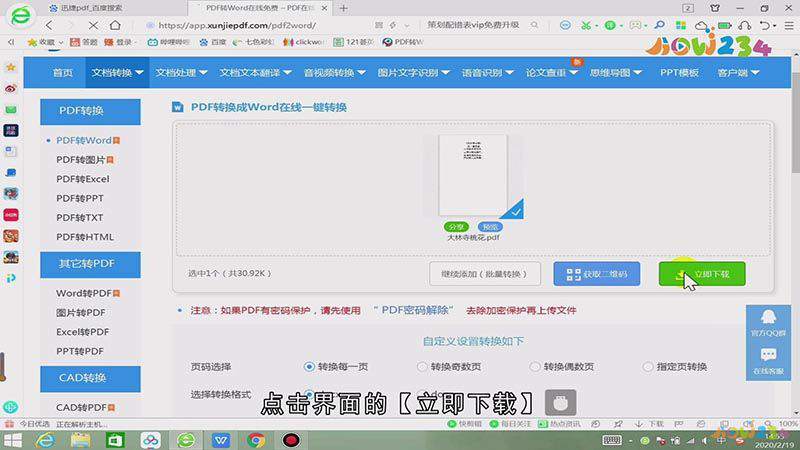Expand 音视频转换 dropdown menu
Image resolution: width=800 pixels, height=450 pixels.
334,73
